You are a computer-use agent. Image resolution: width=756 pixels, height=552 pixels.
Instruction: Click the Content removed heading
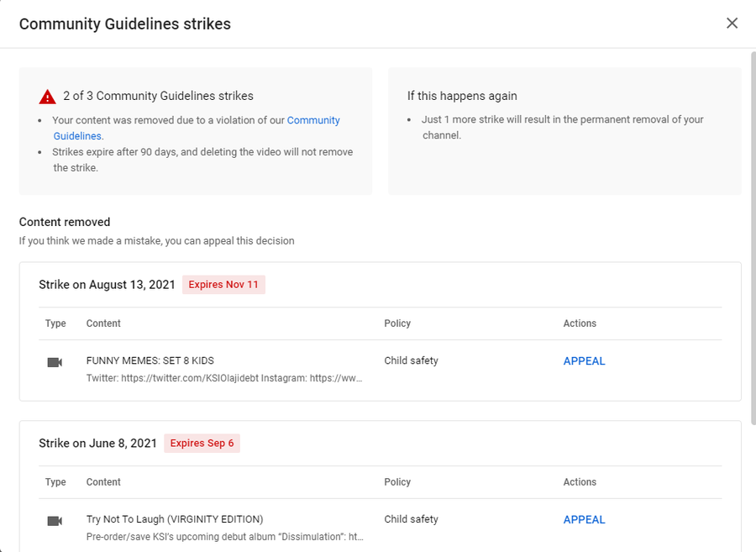tap(65, 223)
